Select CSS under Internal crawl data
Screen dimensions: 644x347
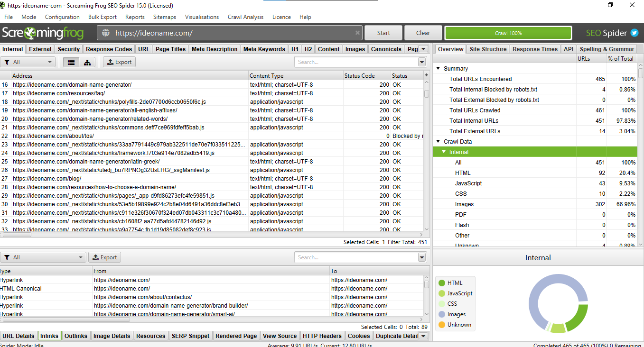535,194
